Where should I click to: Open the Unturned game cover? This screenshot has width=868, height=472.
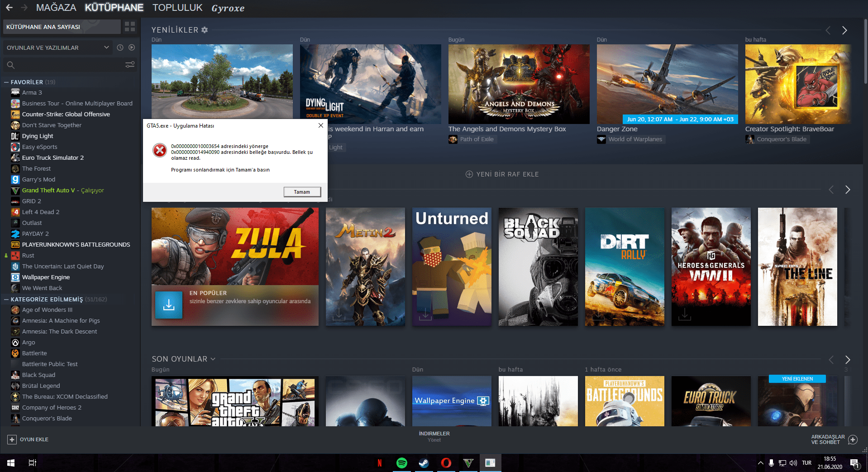[452, 267]
